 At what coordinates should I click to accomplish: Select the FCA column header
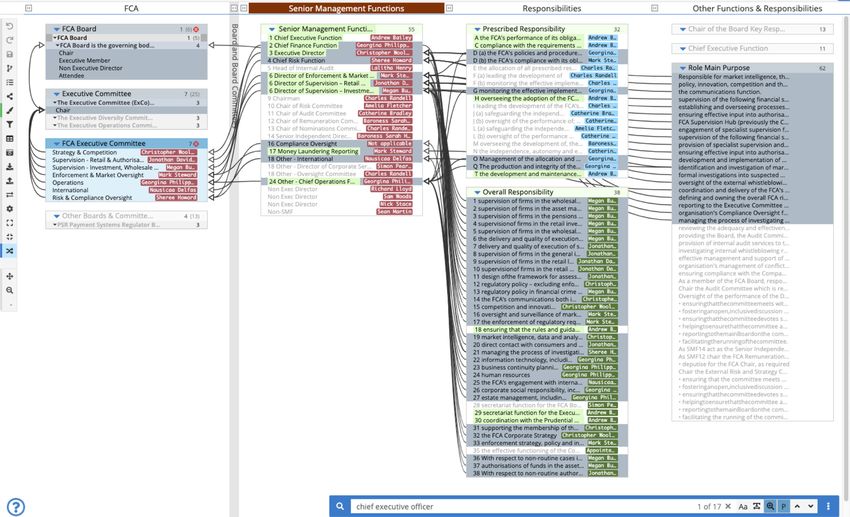click(131, 8)
